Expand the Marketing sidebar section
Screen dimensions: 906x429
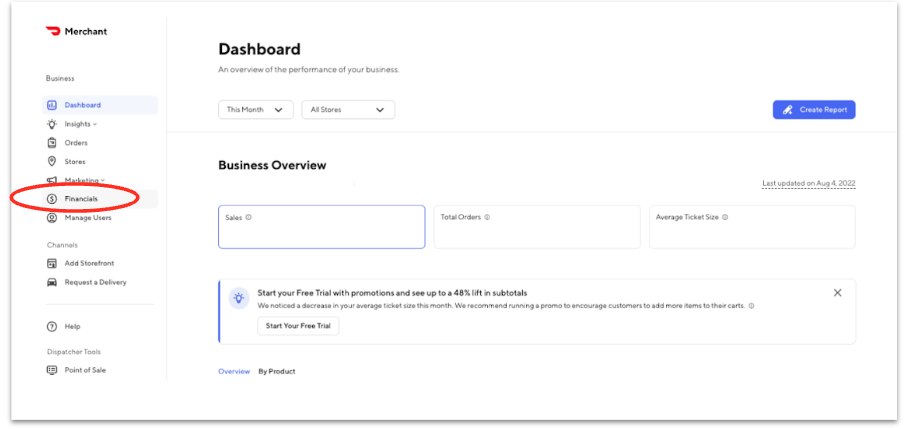click(x=84, y=181)
